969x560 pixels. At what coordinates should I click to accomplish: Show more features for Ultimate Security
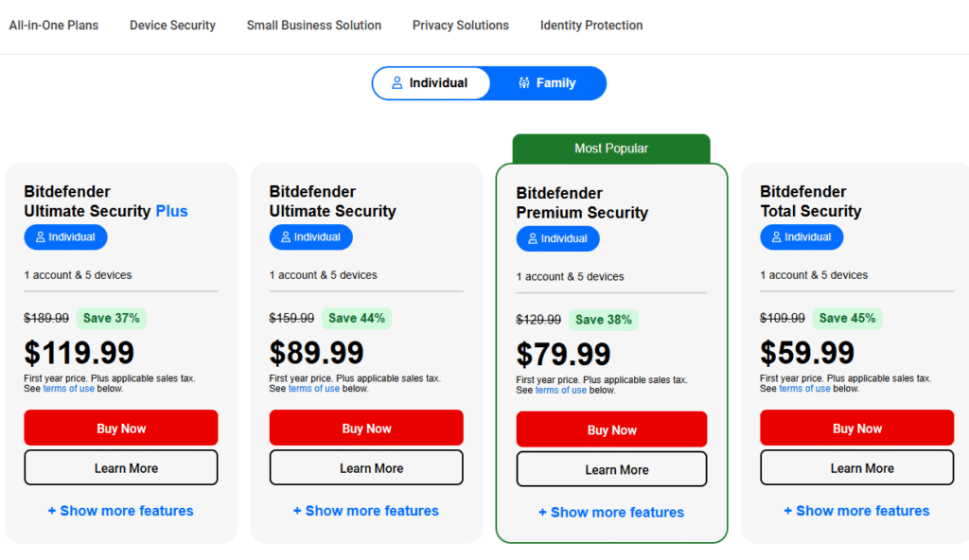(366, 511)
